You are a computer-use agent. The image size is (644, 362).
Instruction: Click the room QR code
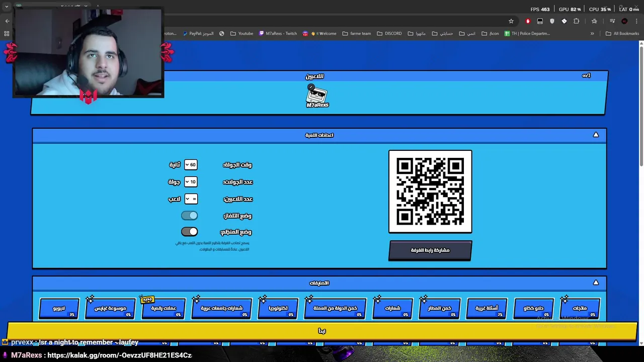[430, 192]
